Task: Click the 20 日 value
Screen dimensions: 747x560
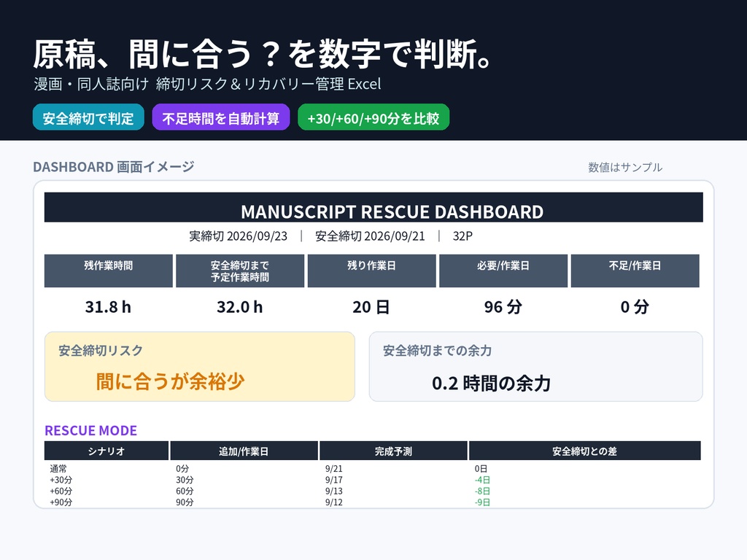Action: point(371,307)
